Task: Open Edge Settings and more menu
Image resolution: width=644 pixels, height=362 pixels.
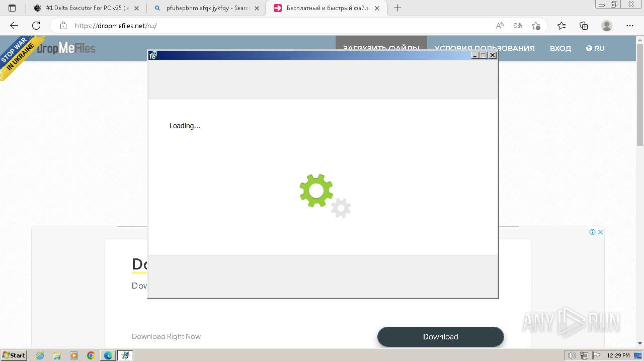Action: [630, 26]
